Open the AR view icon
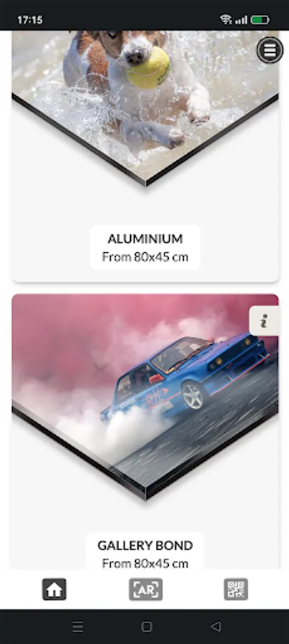 (146, 590)
